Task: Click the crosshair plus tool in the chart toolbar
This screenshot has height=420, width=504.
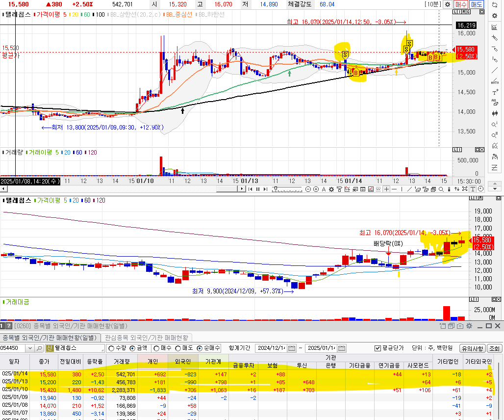Action: coord(386,189)
